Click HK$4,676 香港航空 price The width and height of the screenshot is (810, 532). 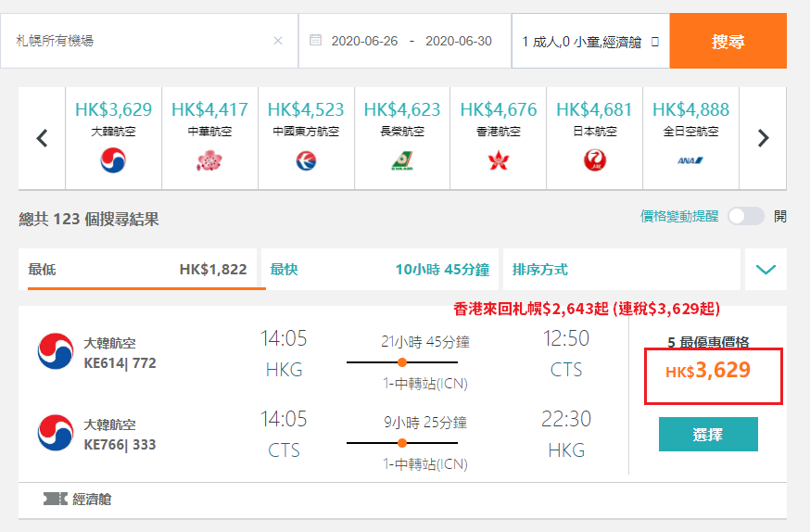499,109
